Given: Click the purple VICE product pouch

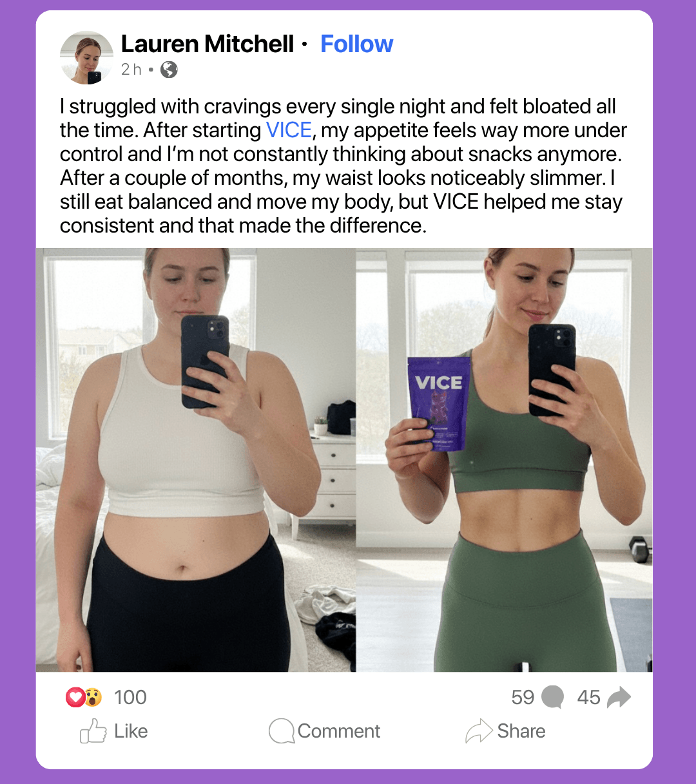Looking at the screenshot, I should pyautogui.click(x=438, y=403).
